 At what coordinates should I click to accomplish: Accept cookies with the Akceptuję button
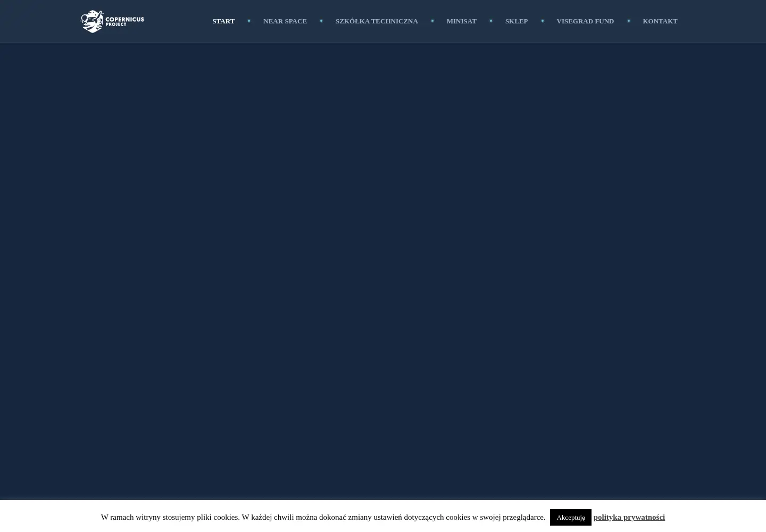pyautogui.click(x=571, y=518)
